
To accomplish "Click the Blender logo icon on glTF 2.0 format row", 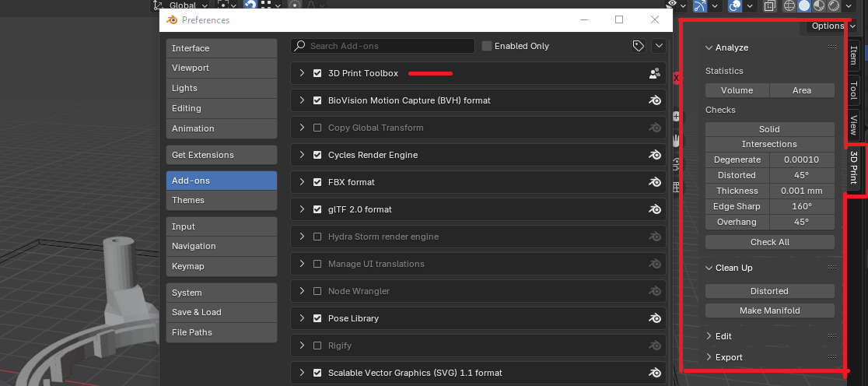I will (655, 209).
